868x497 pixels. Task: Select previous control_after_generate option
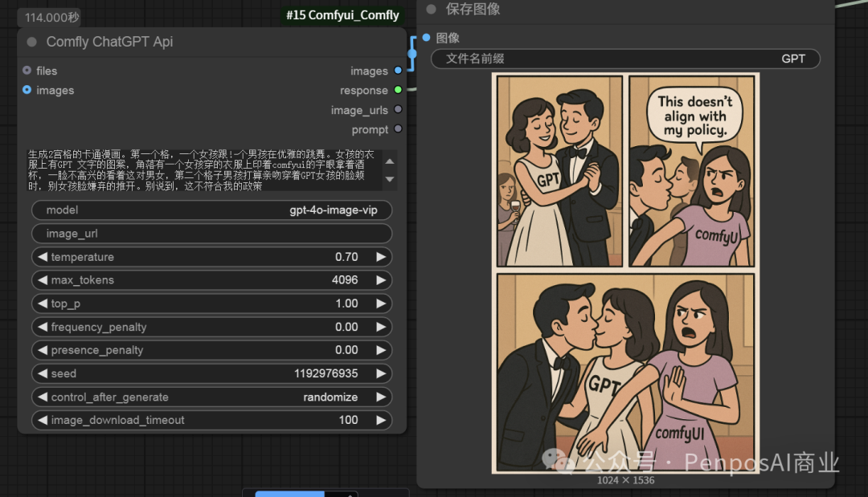pos(42,397)
